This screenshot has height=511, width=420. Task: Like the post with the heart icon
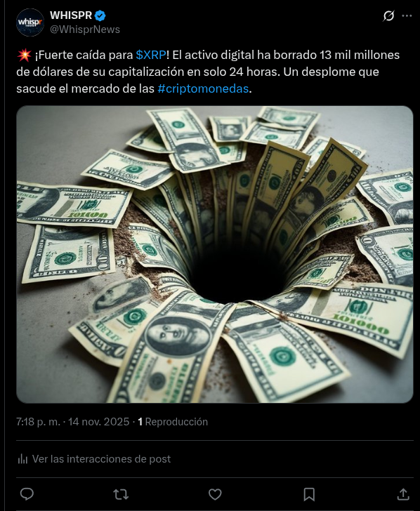coord(215,494)
